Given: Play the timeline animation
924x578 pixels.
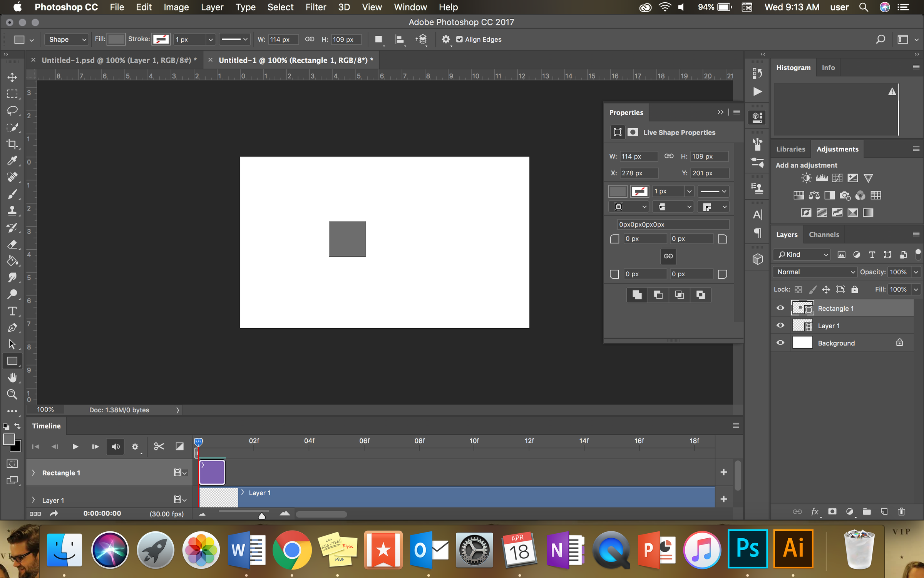Looking at the screenshot, I should point(75,447).
